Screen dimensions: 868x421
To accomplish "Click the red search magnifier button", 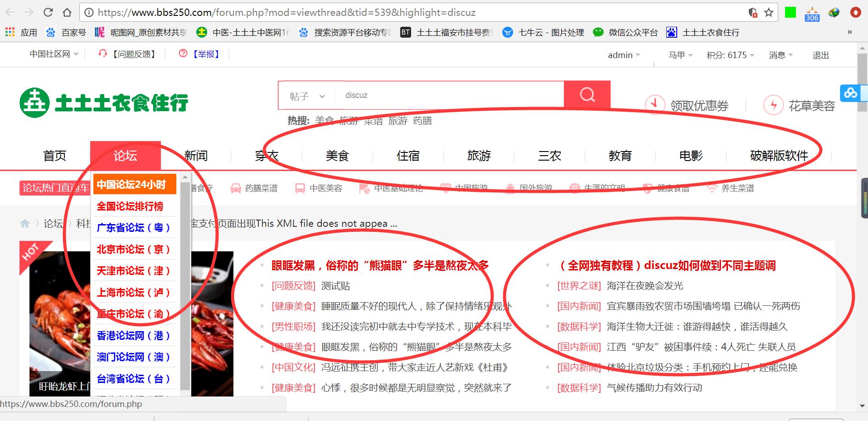I will (587, 95).
